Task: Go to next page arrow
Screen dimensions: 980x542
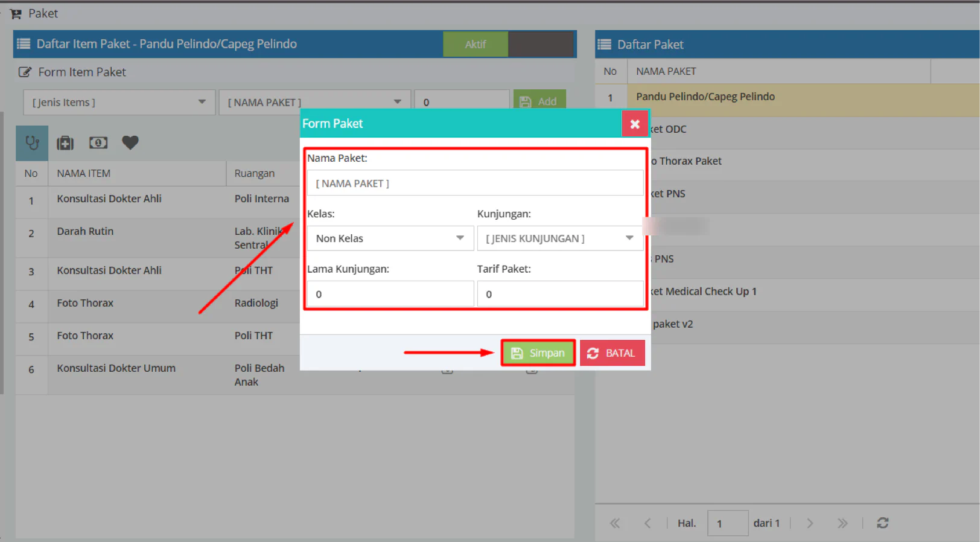Action: point(810,523)
